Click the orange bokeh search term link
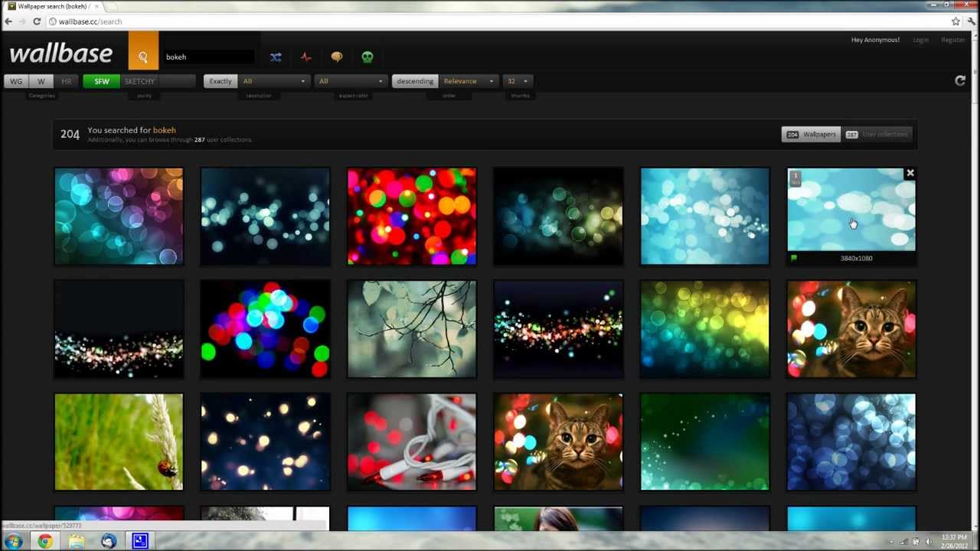The image size is (980, 551). (165, 130)
